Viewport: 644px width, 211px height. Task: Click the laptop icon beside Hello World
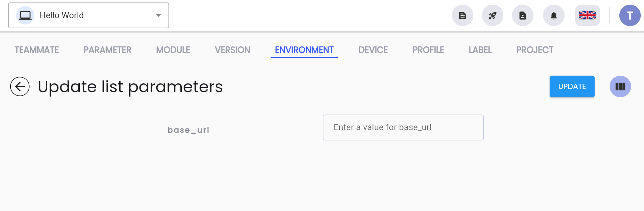[x=25, y=15]
